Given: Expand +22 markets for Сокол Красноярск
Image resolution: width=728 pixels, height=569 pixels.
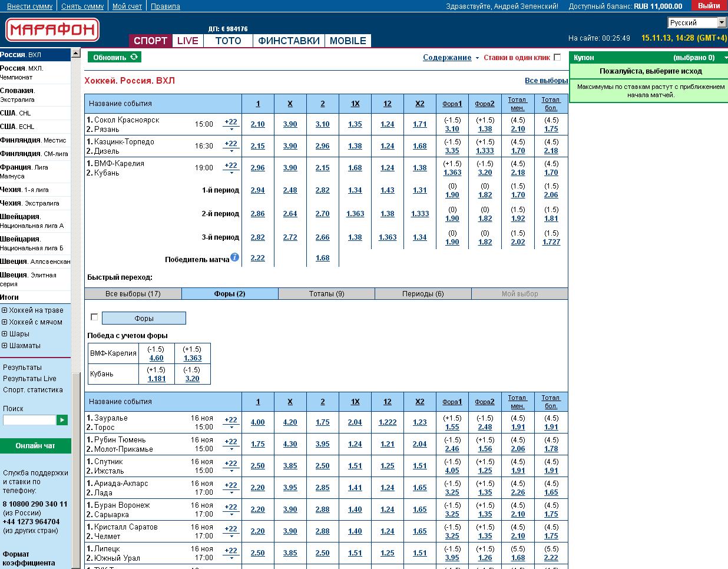Looking at the screenshot, I should click(231, 124).
